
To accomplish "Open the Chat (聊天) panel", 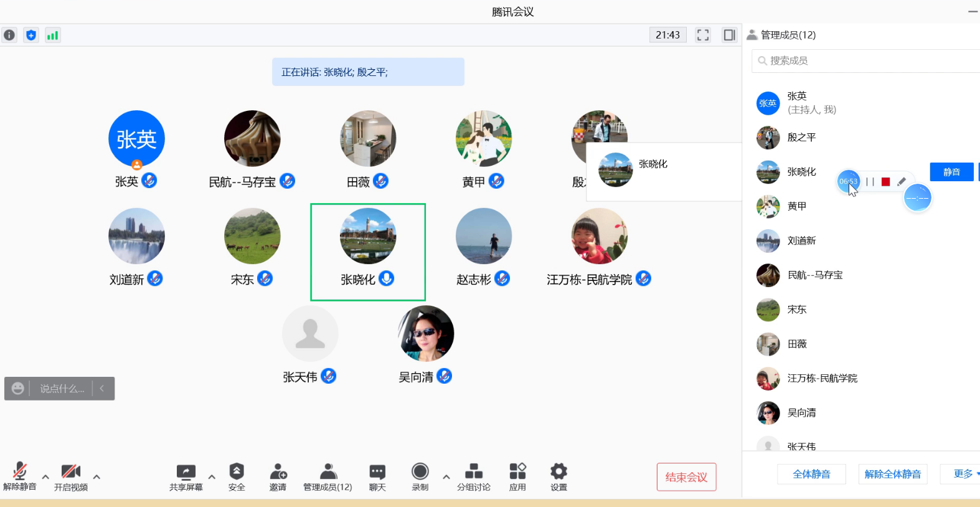I will click(x=377, y=477).
